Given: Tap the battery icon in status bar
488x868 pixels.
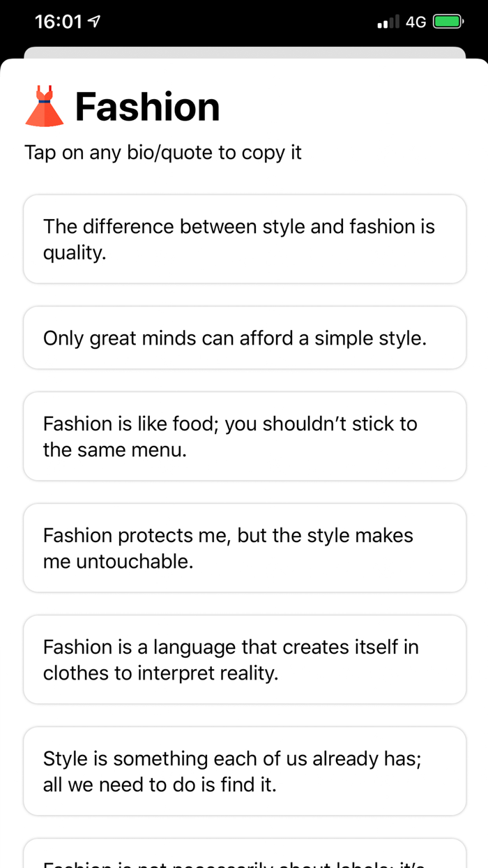Looking at the screenshot, I should point(446,21).
